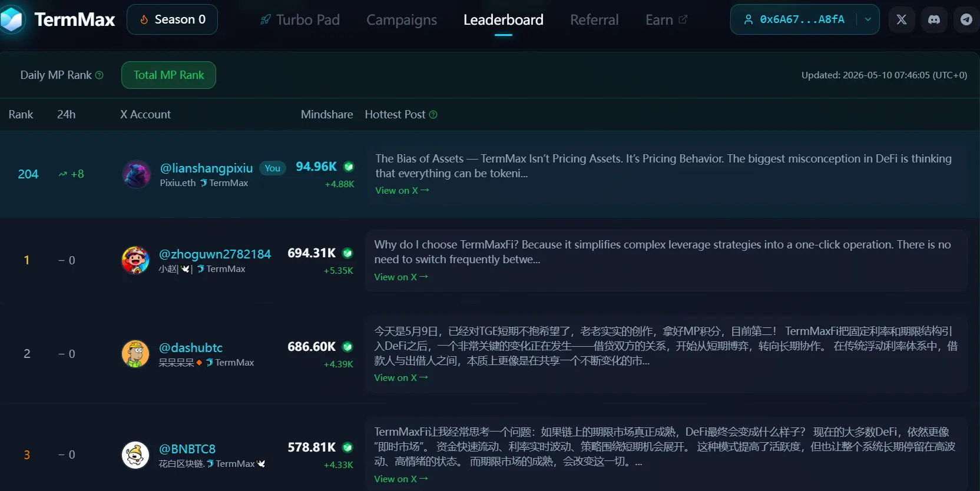The height and width of the screenshot is (491, 980).
Task: Click the @BNBTC8 avatar
Action: coord(135,454)
